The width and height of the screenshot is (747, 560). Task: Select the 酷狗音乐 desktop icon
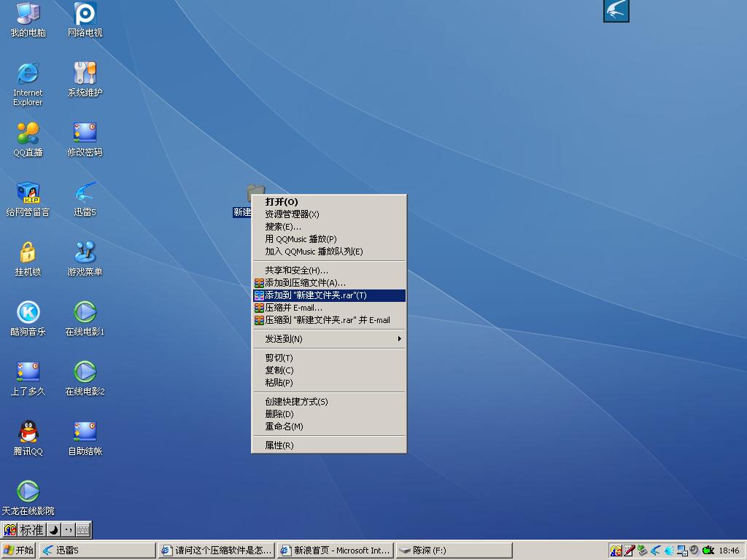28,314
